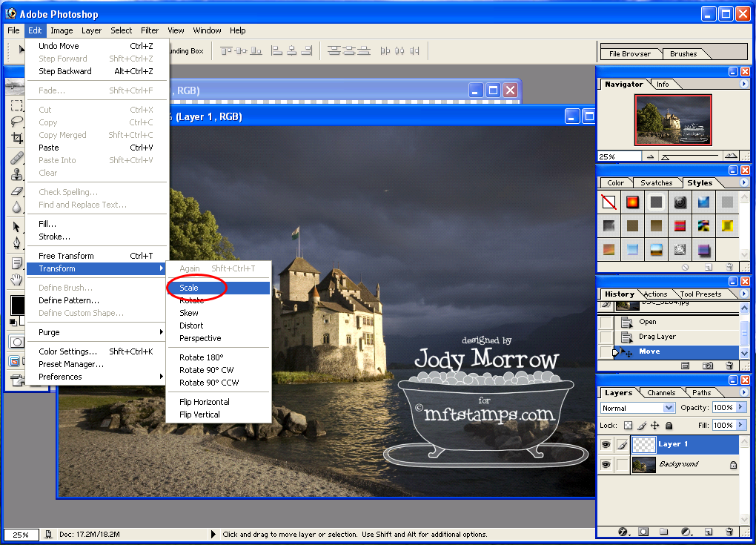756x545 pixels.
Task: Zoom out button in Navigator
Action: (651, 156)
